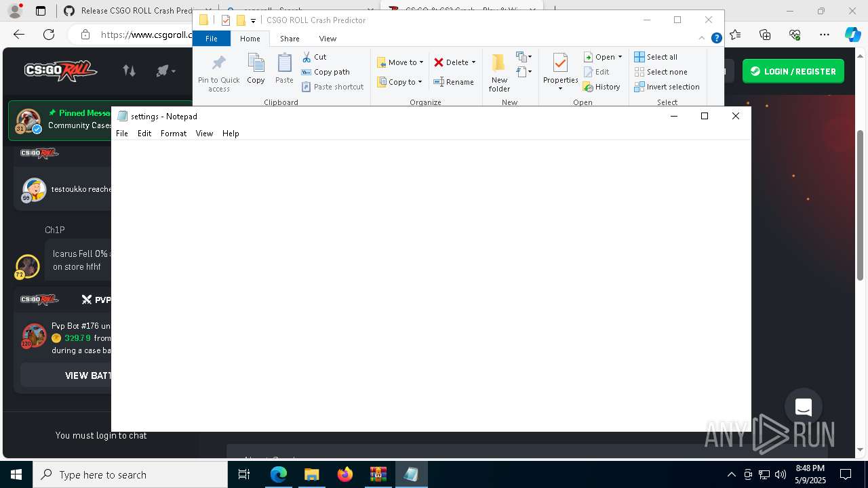Open Notepad Format menu
Viewport: 868px width, 488px height.
click(x=174, y=134)
